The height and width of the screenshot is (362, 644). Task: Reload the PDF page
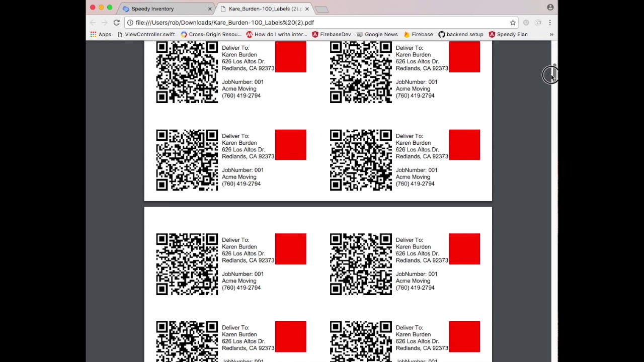click(x=116, y=23)
